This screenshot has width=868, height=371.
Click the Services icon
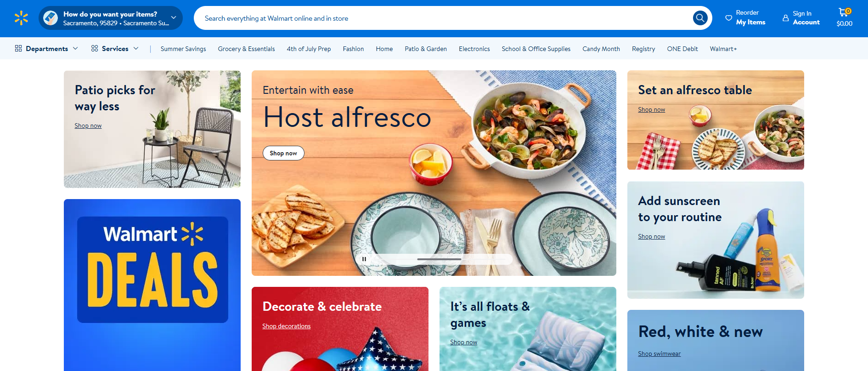[x=95, y=48]
